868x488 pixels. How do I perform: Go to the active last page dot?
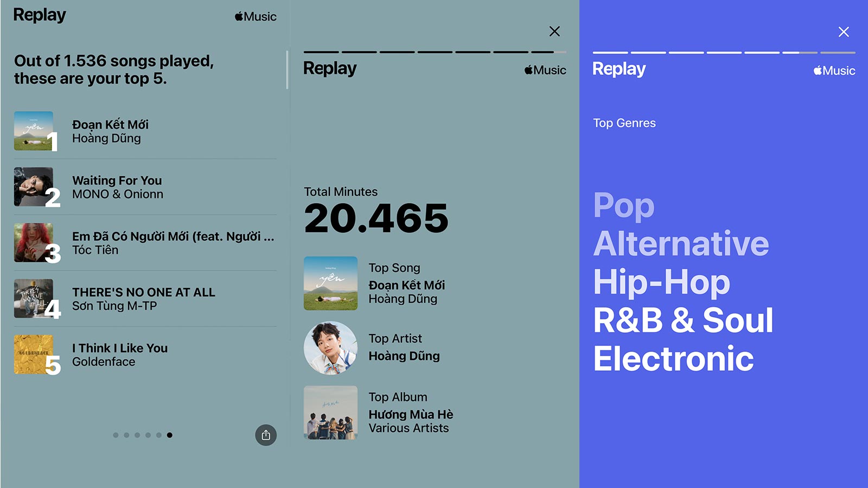(170, 435)
